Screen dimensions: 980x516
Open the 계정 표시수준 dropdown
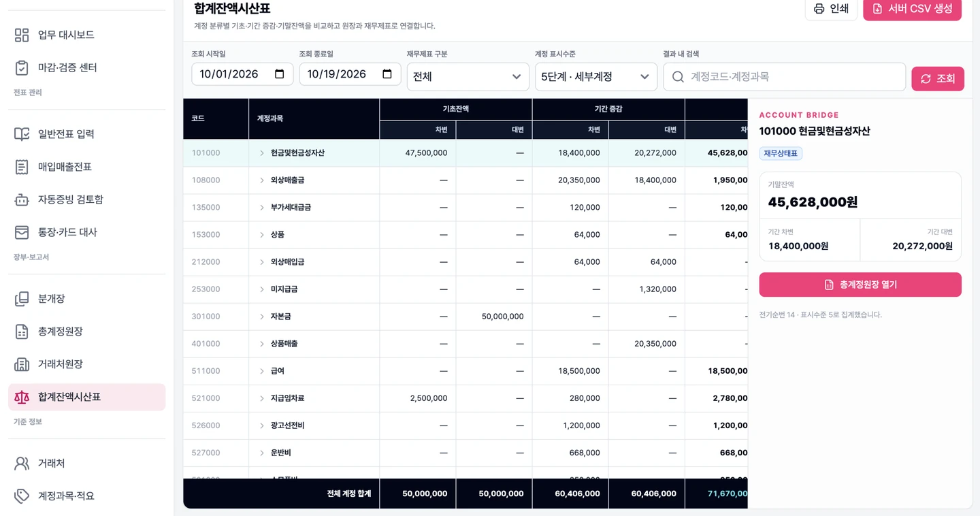pos(596,77)
